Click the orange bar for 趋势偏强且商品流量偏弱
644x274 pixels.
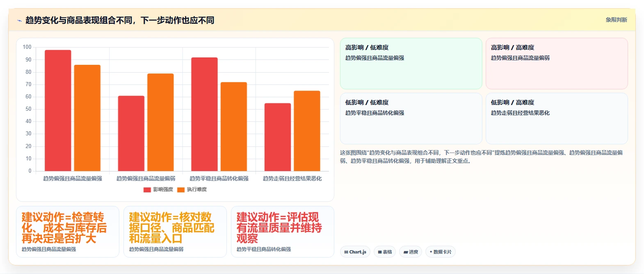click(160, 122)
